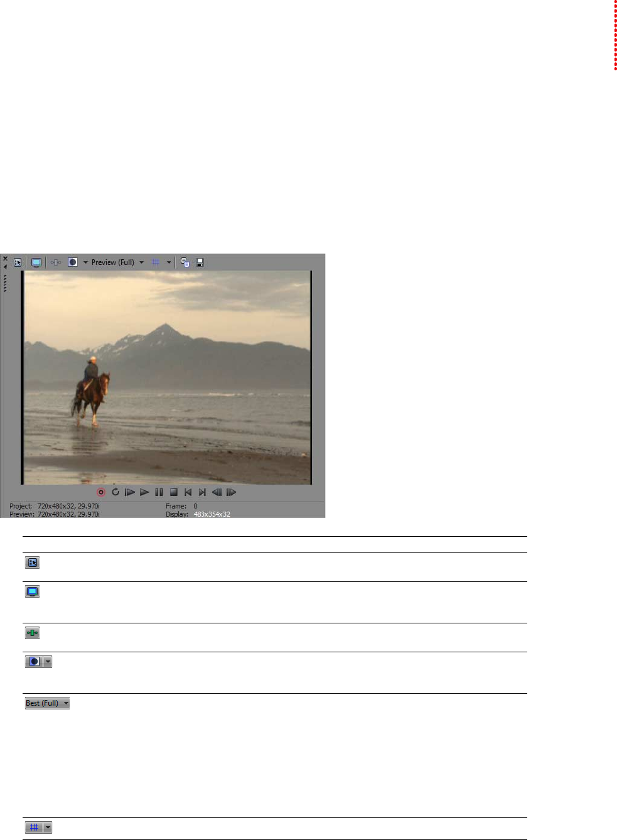Close the Video Preview window with X
This screenshot has width=617, height=840.
click(5, 259)
